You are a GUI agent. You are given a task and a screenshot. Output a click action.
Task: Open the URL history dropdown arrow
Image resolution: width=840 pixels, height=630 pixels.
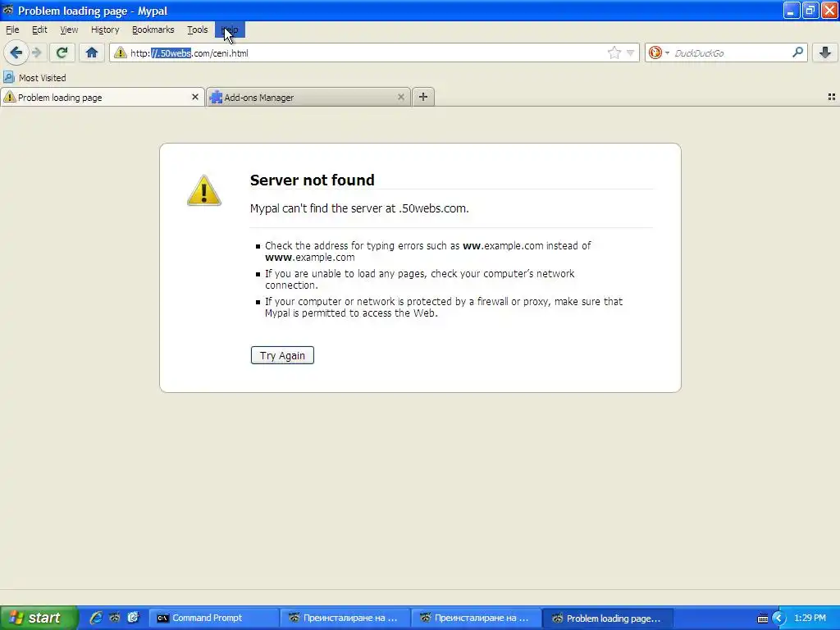click(631, 52)
